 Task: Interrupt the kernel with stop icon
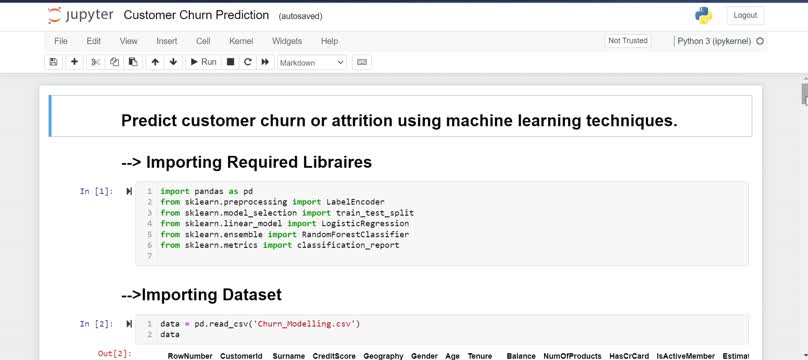[x=230, y=62]
